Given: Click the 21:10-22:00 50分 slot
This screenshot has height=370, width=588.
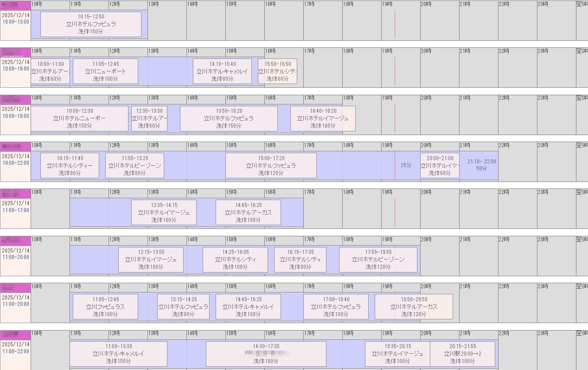Looking at the screenshot, I should tap(481, 165).
